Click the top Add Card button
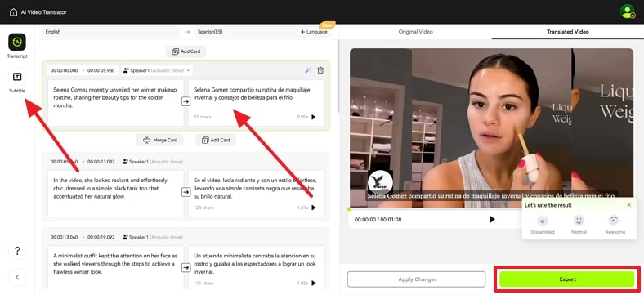 [x=186, y=51]
